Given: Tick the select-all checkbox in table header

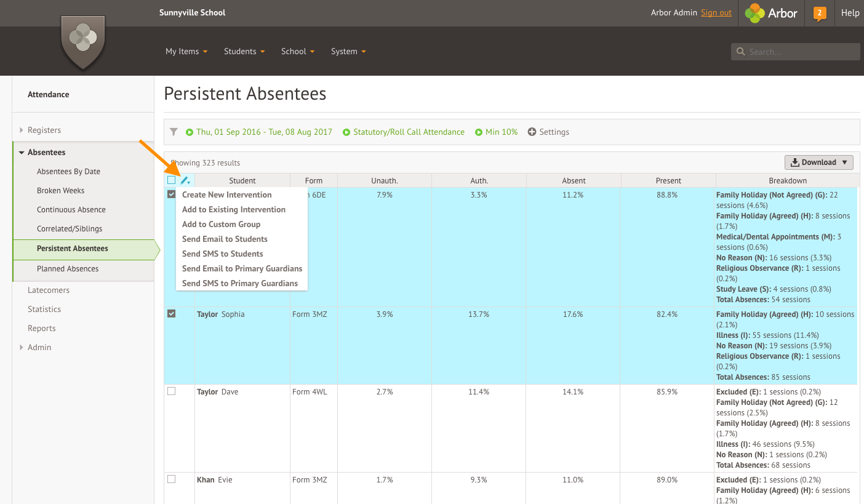Looking at the screenshot, I should (171, 180).
